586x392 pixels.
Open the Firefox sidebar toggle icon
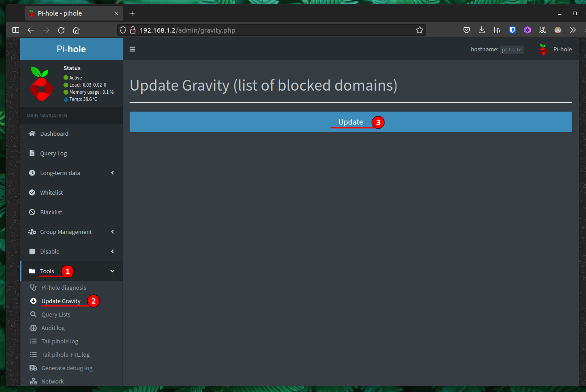[x=16, y=30]
